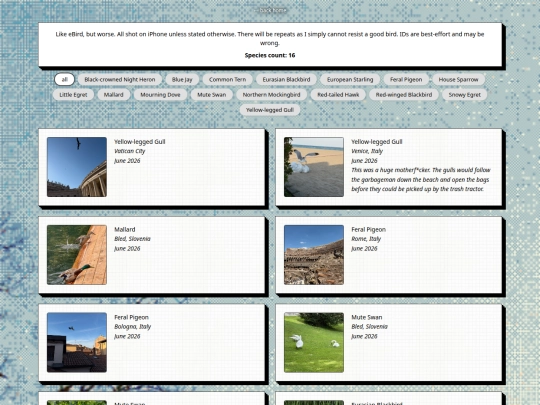
Task: Filter by Common Tern
Action: (x=227, y=79)
